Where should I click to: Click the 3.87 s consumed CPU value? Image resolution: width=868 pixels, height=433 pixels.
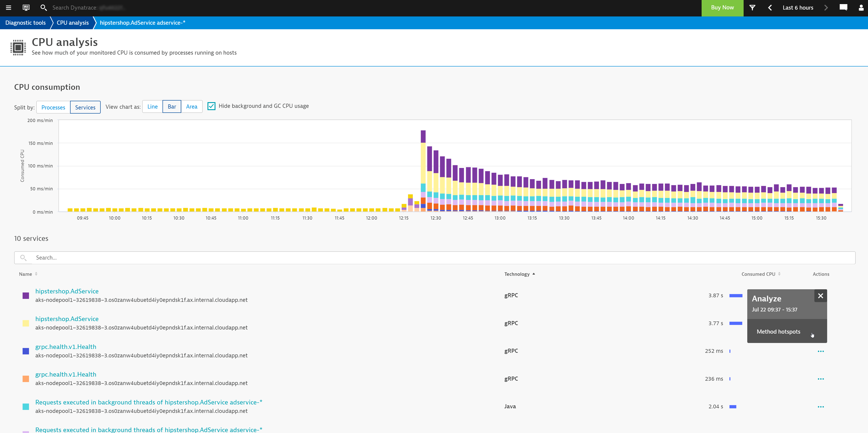click(x=715, y=295)
